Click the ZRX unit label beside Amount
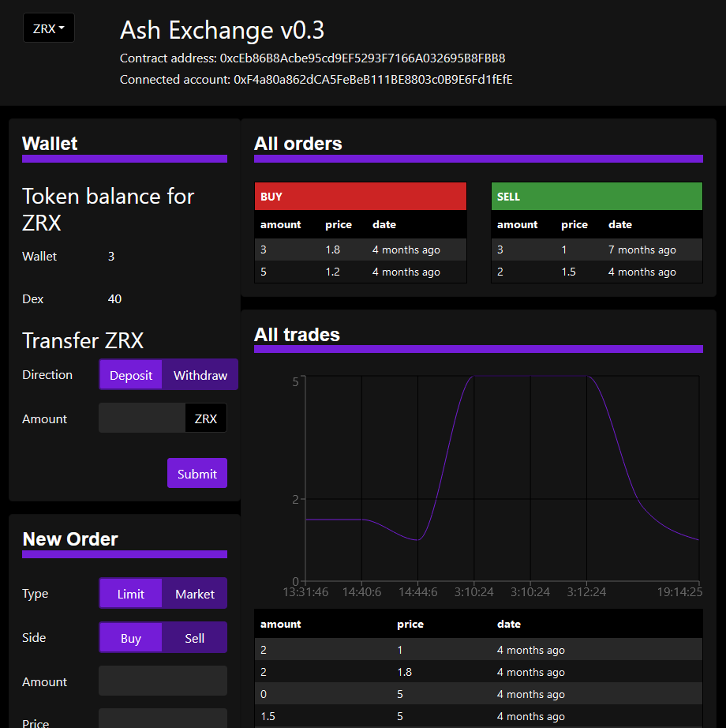726x728 pixels. click(x=205, y=418)
